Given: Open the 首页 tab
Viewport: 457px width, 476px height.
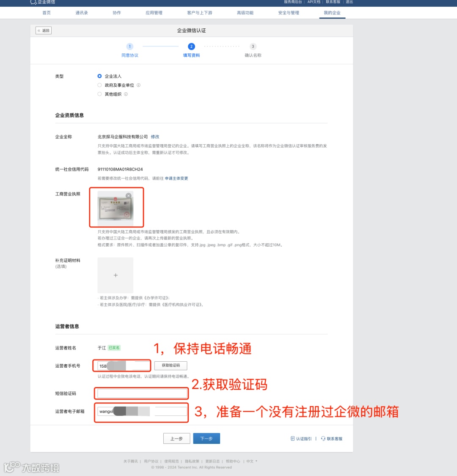Looking at the screenshot, I should [x=47, y=13].
